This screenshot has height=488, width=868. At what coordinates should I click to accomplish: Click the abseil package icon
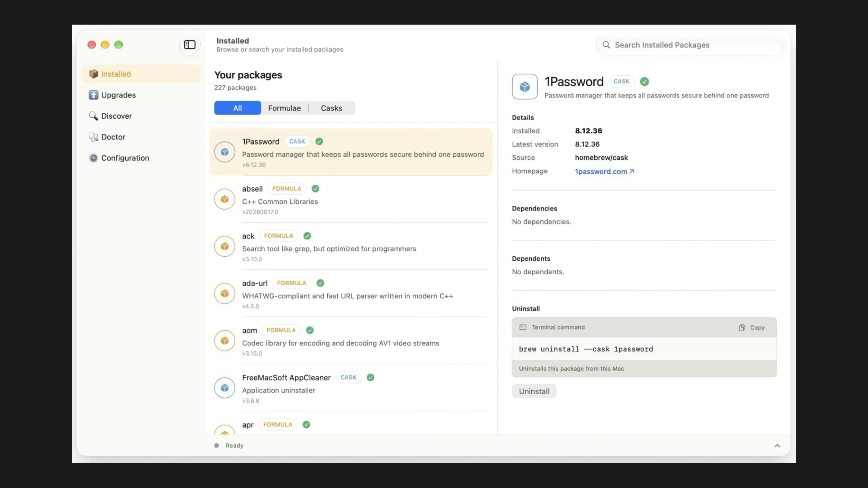[x=225, y=199]
